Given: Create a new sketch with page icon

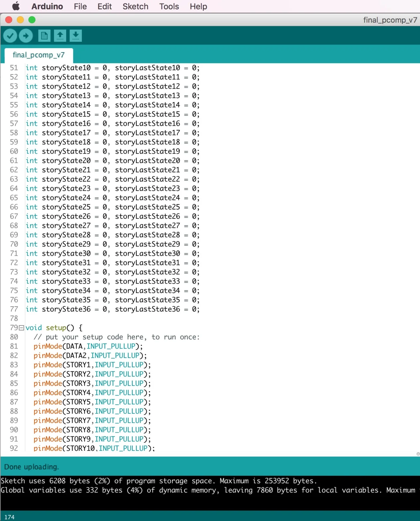Looking at the screenshot, I should pos(44,35).
